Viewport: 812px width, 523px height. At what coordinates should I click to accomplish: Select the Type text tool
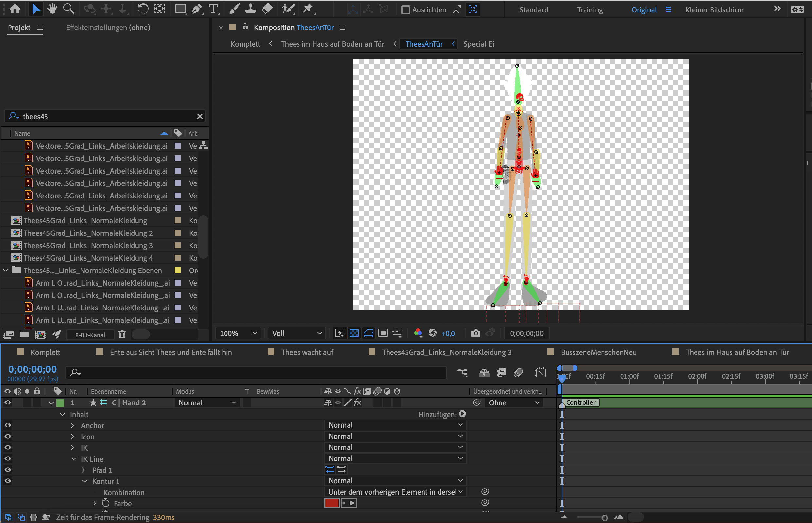point(213,9)
